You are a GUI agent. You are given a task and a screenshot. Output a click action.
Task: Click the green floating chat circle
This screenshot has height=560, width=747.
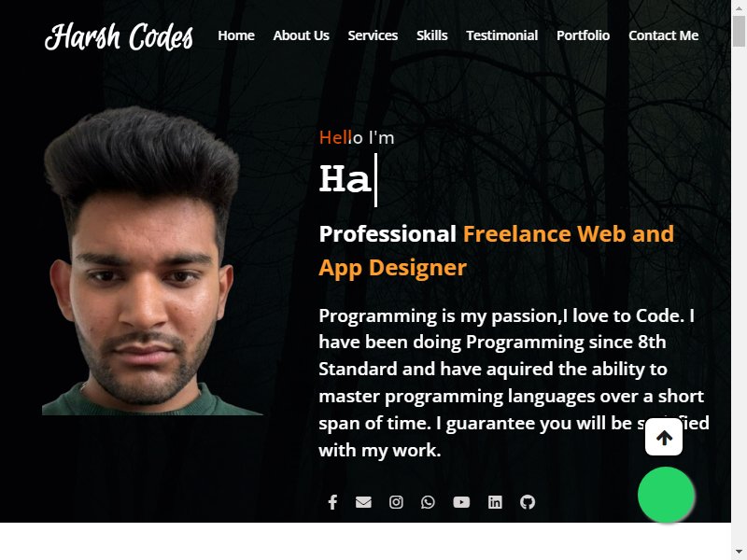click(x=666, y=495)
